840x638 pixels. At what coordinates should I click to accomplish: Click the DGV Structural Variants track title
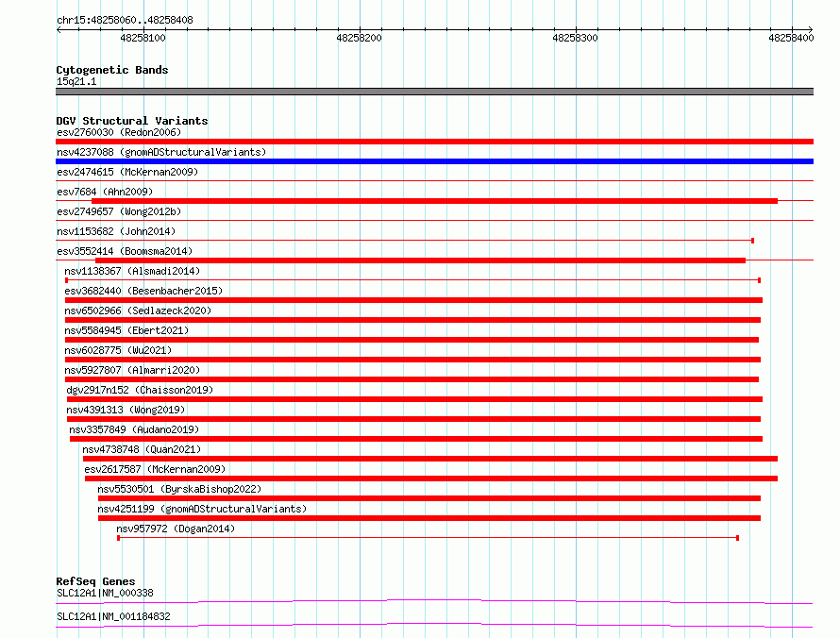pyautogui.click(x=132, y=121)
